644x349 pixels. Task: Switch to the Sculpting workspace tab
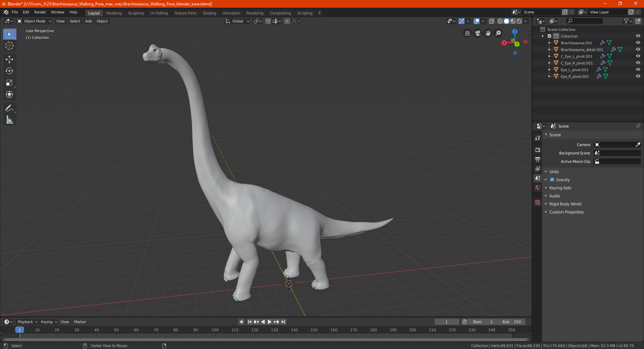(x=136, y=13)
